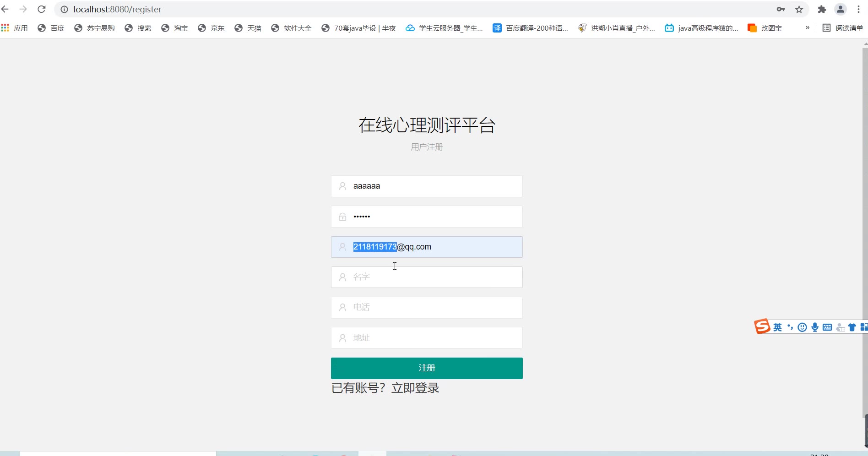Click the page vertical scrollbar
The image size is (868, 456).
(x=865, y=229)
